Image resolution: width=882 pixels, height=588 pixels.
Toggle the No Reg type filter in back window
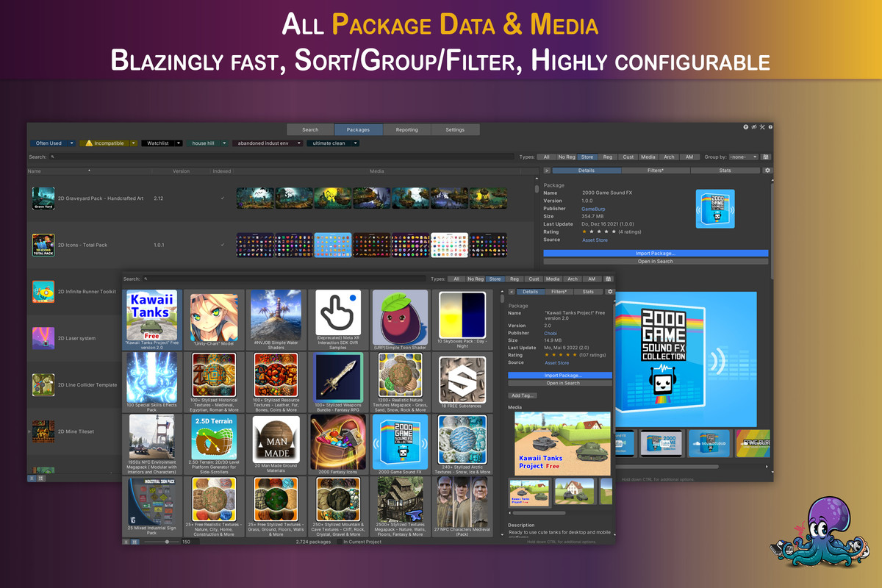[x=567, y=157]
